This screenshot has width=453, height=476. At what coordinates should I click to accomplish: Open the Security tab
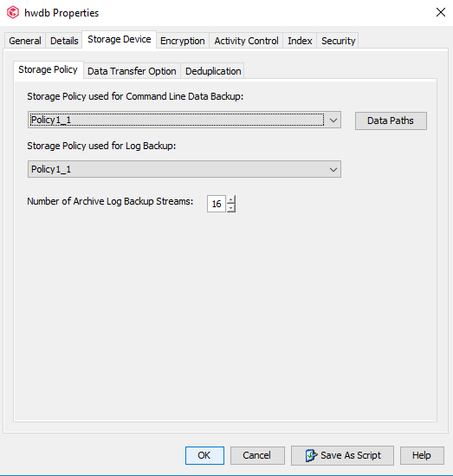click(x=338, y=41)
